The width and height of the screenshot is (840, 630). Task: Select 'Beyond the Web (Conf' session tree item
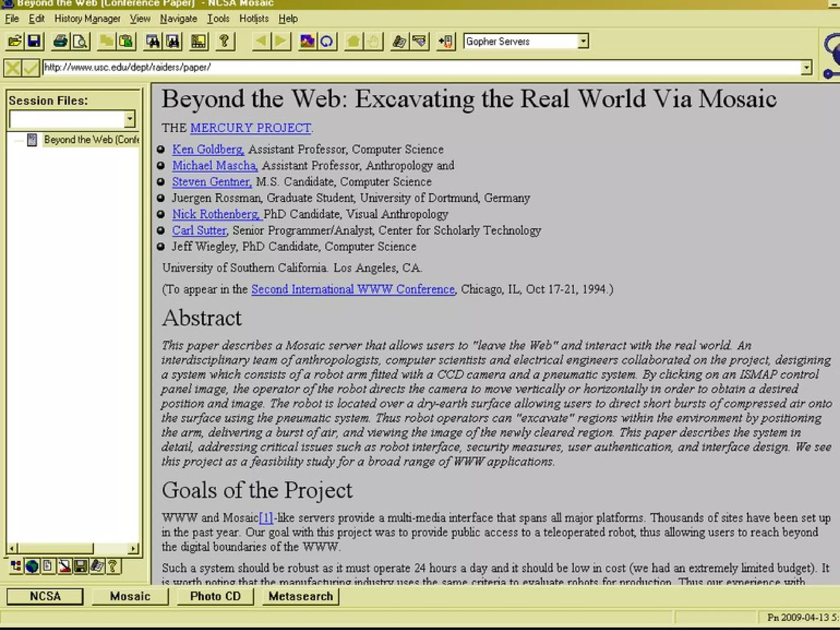91,139
